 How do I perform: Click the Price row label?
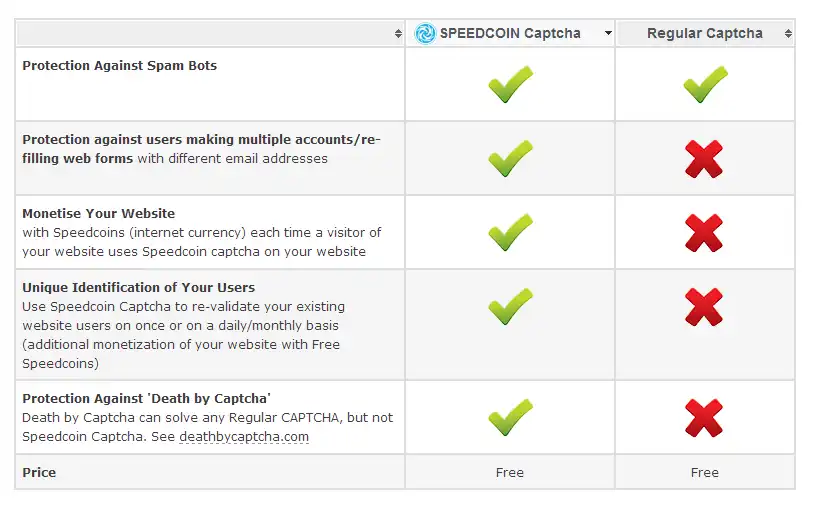click(x=39, y=472)
